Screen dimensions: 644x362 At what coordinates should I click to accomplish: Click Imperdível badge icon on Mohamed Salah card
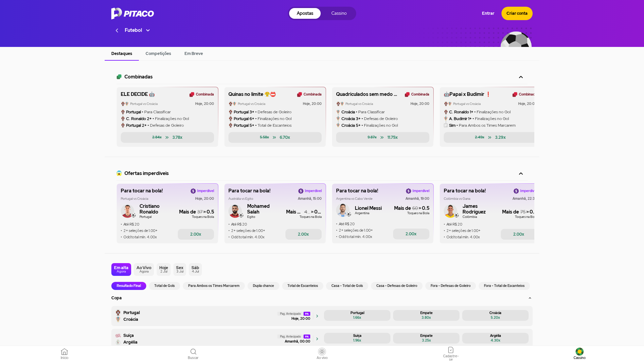point(301,191)
